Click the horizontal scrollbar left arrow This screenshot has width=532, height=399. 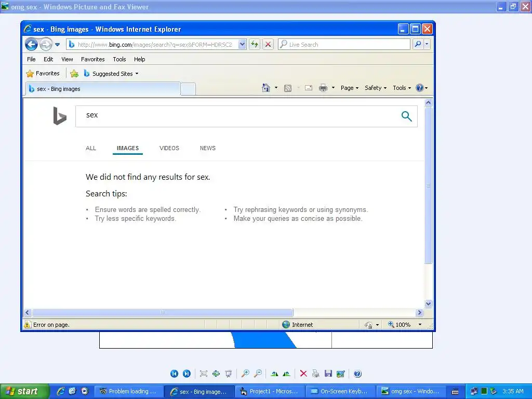coord(28,312)
